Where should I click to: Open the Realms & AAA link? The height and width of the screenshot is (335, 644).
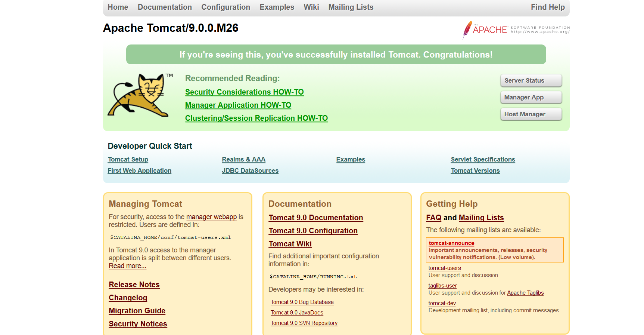244,159
